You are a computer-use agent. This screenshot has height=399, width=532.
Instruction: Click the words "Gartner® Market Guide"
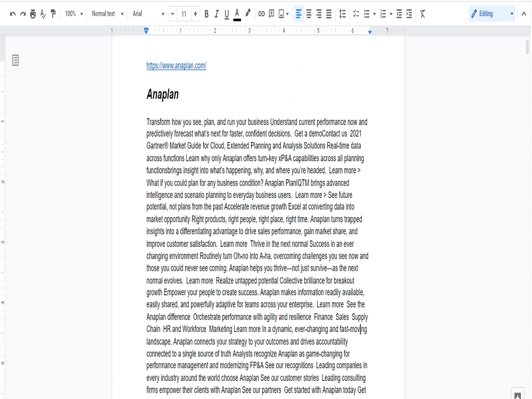pyautogui.click(x=174, y=146)
